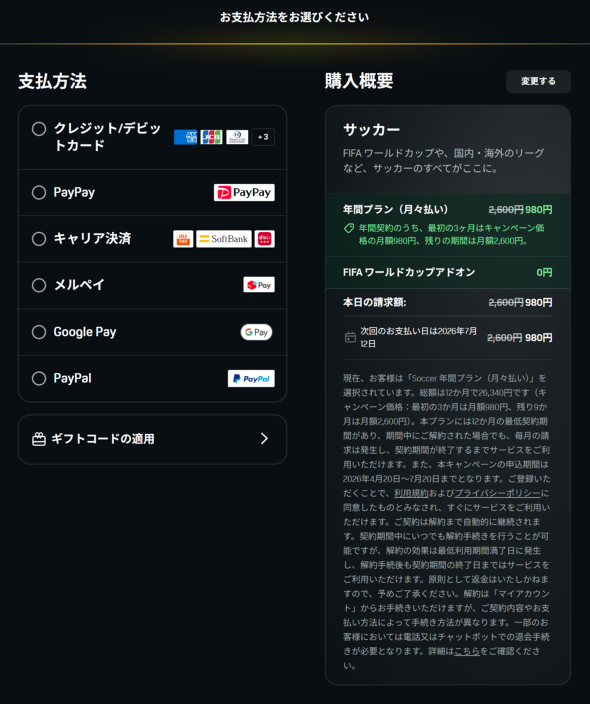The height and width of the screenshot is (704, 590).
Task: Click the Diners Club card icon
Action: [x=237, y=137]
